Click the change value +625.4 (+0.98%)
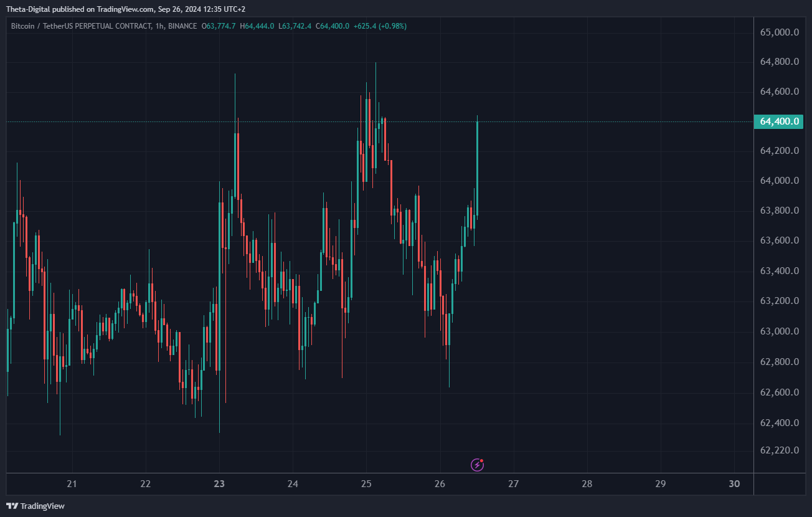 (x=380, y=26)
